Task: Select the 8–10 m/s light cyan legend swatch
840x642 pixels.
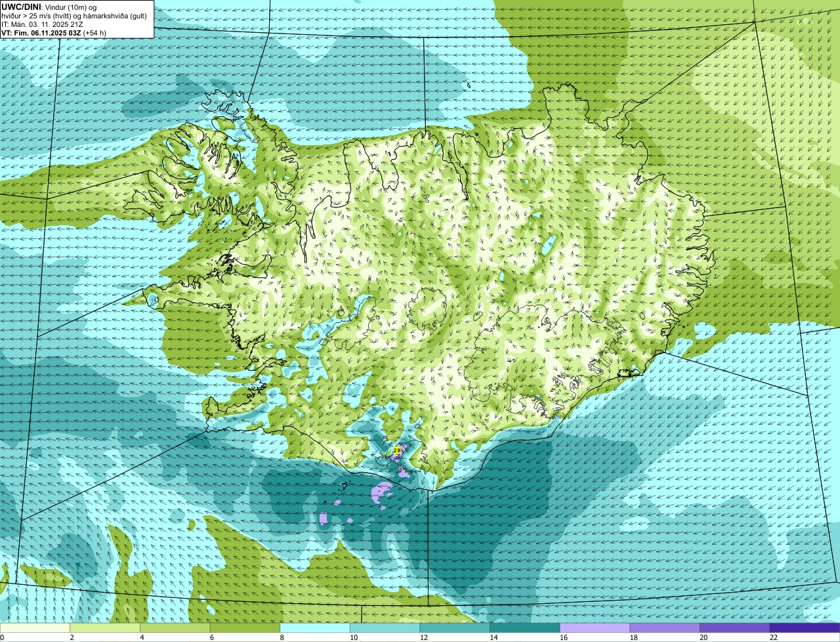Action: (x=315, y=628)
